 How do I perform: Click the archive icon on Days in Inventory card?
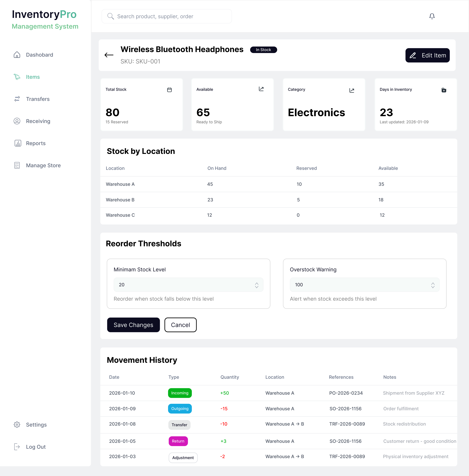444,90
